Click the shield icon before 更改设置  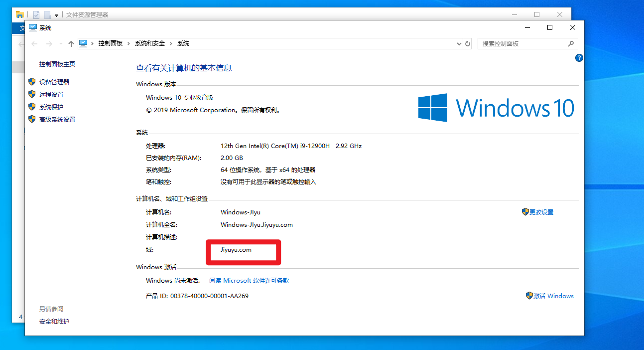coord(525,212)
